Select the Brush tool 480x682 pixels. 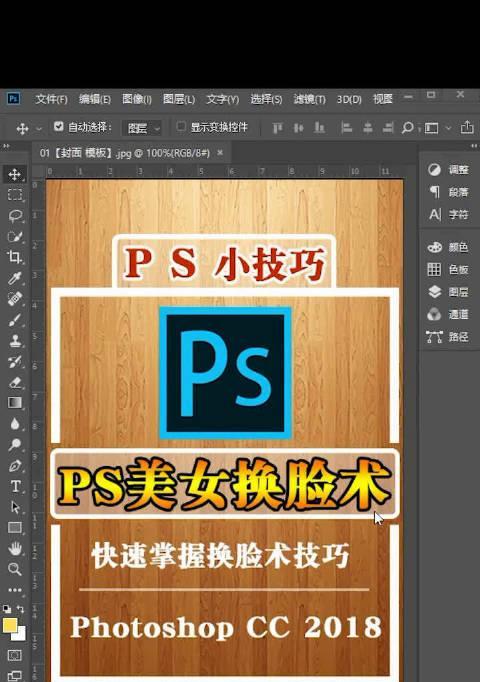pyautogui.click(x=15, y=320)
